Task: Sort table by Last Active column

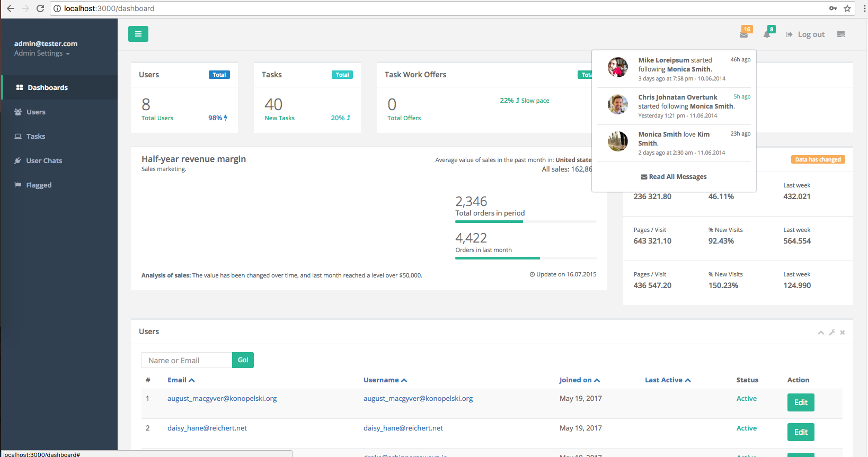Action: pyautogui.click(x=668, y=380)
